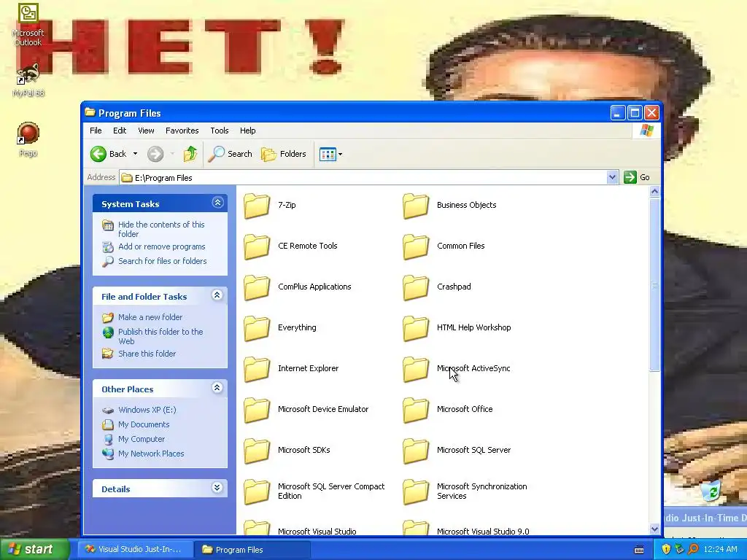The height and width of the screenshot is (560, 747).
Task: Click Add or remove programs link
Action: [161, 246]
